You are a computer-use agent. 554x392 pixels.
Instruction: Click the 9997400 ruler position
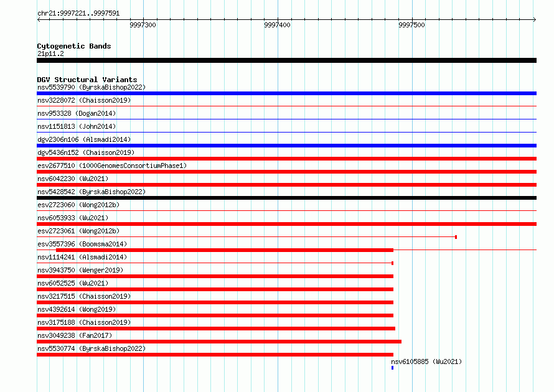coord(278,25)
